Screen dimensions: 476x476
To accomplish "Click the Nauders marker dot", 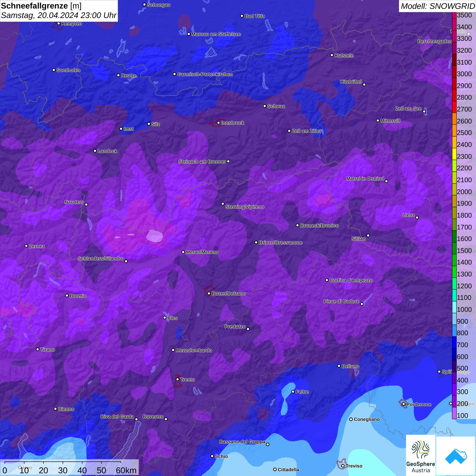I will 86,204.
